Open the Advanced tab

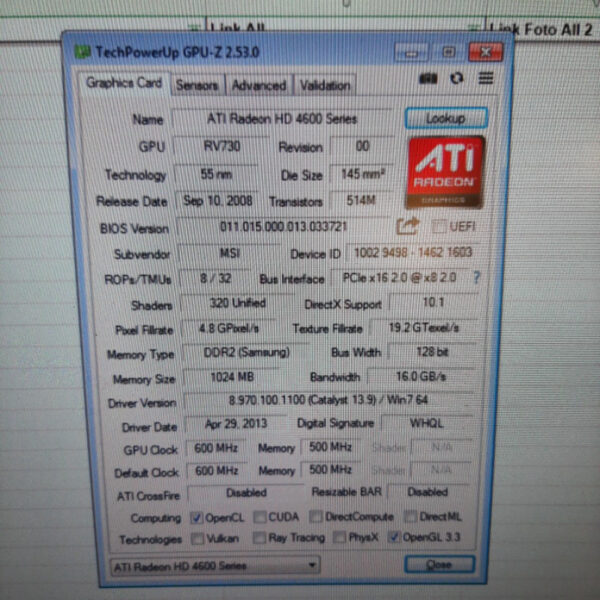[x=259, y=86]
